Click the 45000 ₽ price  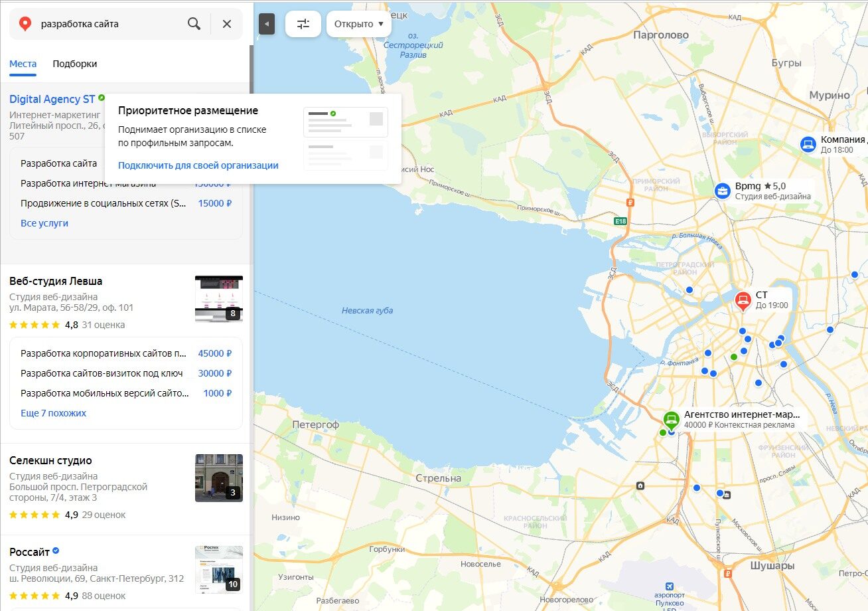coord(215,353)
